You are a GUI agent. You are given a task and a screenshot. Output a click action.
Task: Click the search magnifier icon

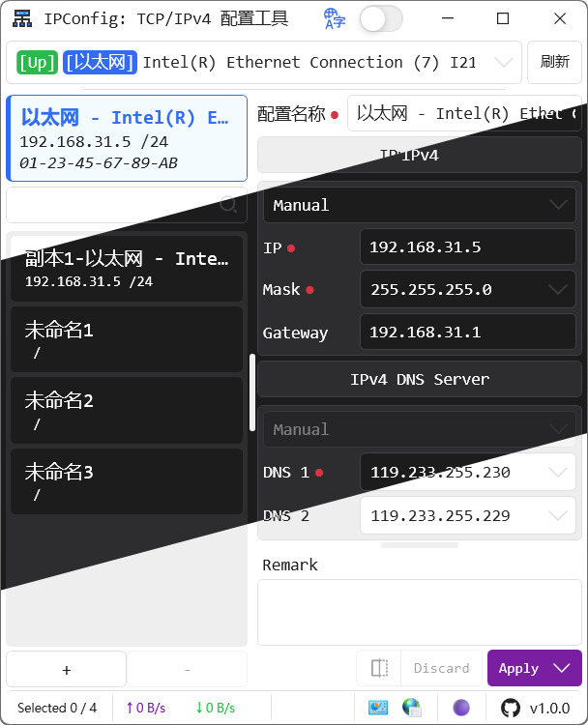[228, 204]
